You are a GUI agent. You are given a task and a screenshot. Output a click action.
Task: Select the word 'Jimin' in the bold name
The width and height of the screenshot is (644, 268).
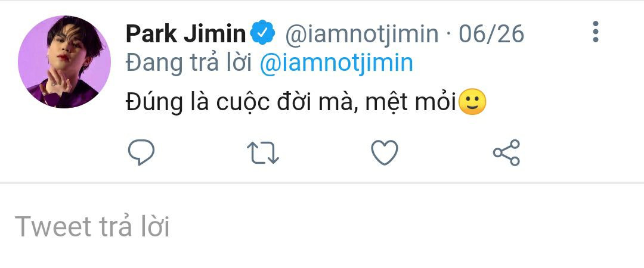pyautogui.click(x=215, y=34)
